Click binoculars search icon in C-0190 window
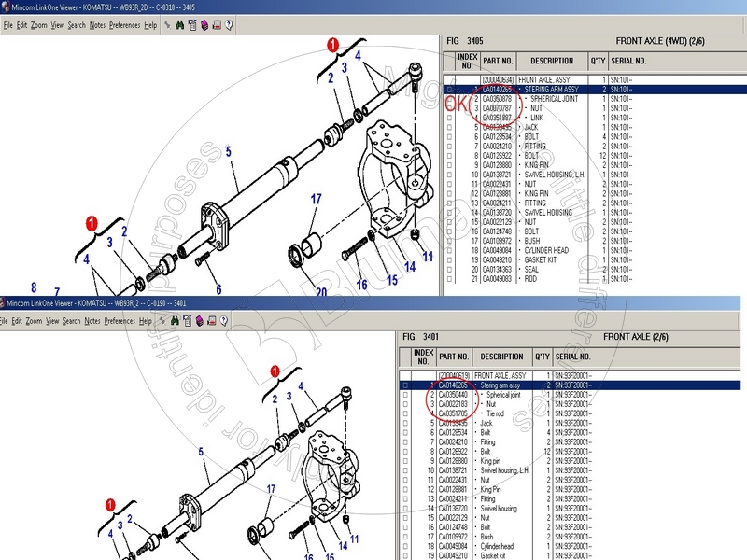The width and height of the screenshot is (747, 560). click(x=174, y=321)
